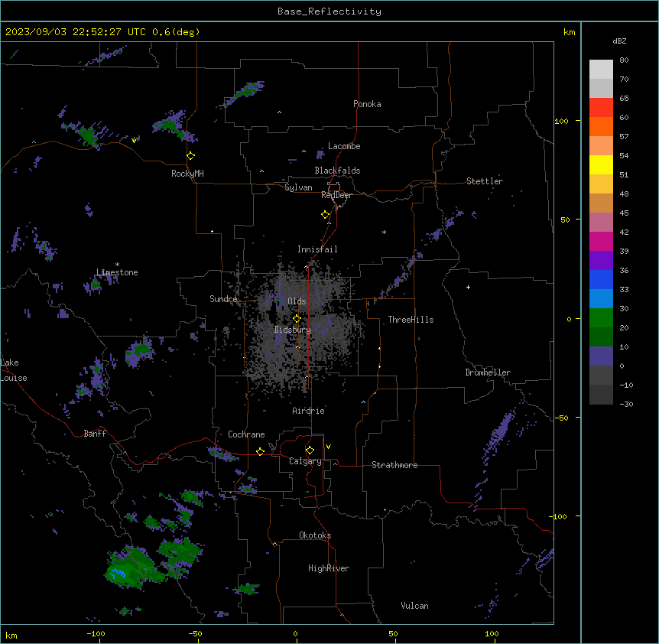Click the -30 value in dBZ legend
This screenshot has height=644, width=659.
coord(626,404)
